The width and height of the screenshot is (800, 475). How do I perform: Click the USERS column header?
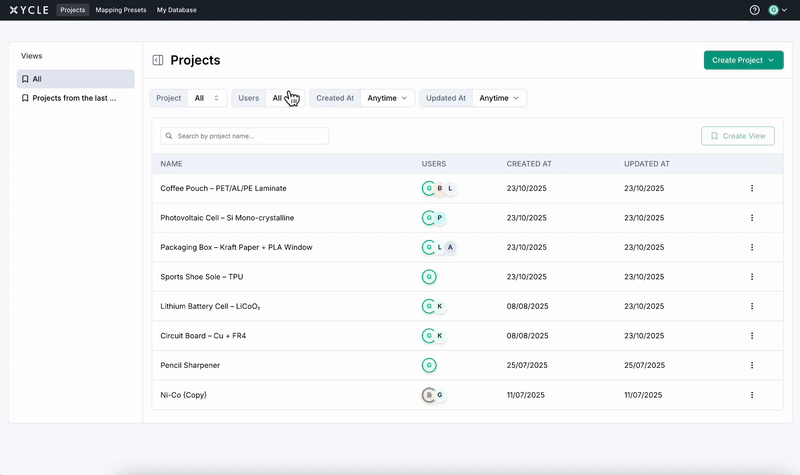[434, 164]
